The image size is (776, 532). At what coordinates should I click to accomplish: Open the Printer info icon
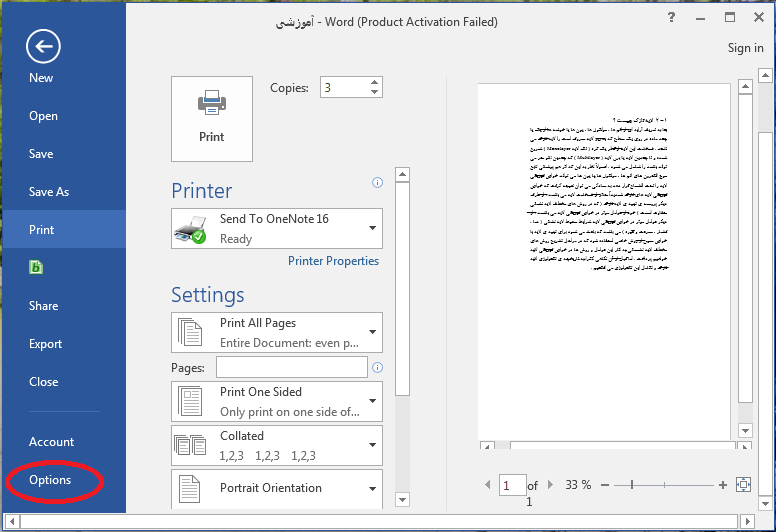pos(377,183)
